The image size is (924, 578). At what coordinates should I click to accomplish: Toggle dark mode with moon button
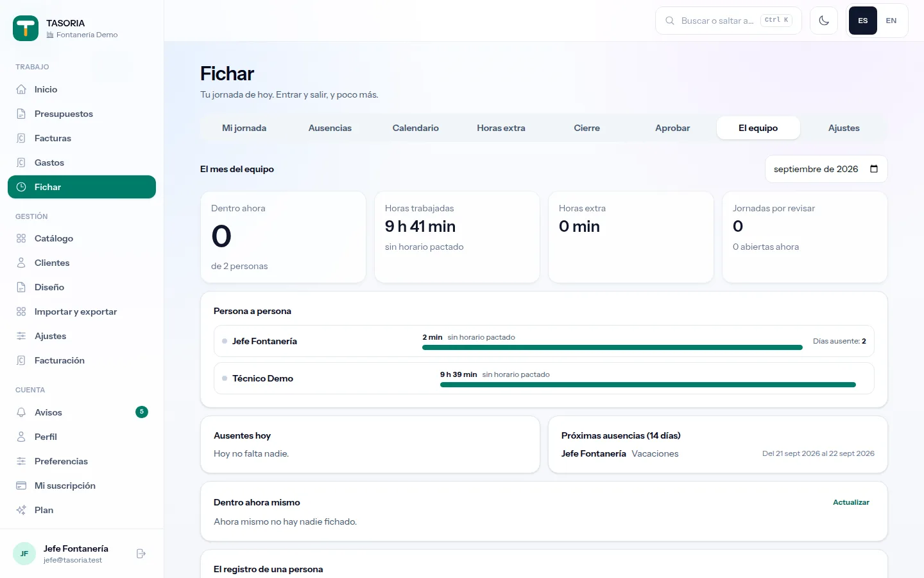(824, 21)
